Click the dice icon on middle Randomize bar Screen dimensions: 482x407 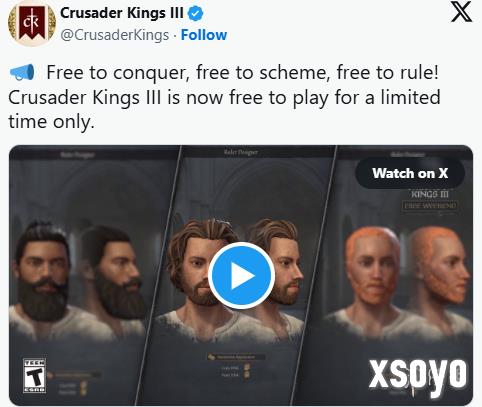coord(211,357)
